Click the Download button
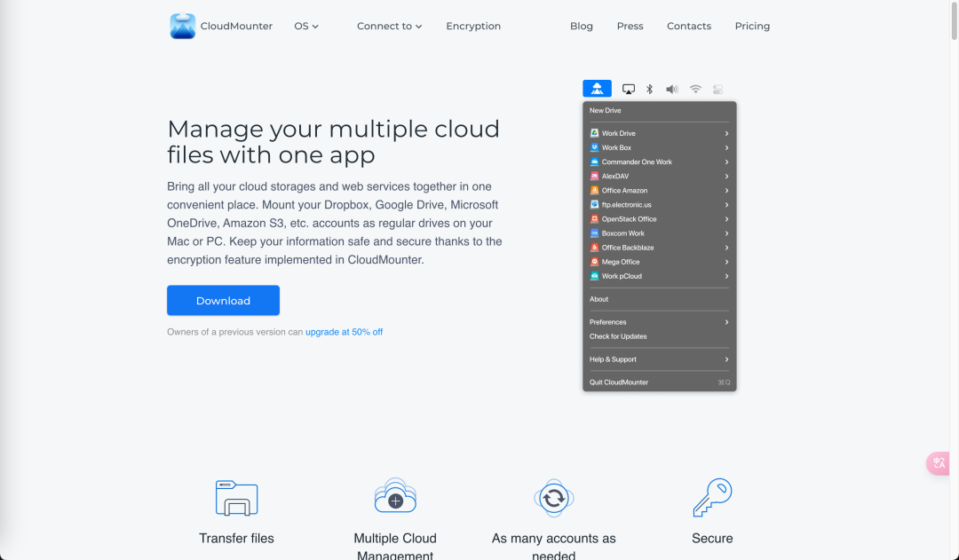 pyautogui.click(x=223, y=300)
